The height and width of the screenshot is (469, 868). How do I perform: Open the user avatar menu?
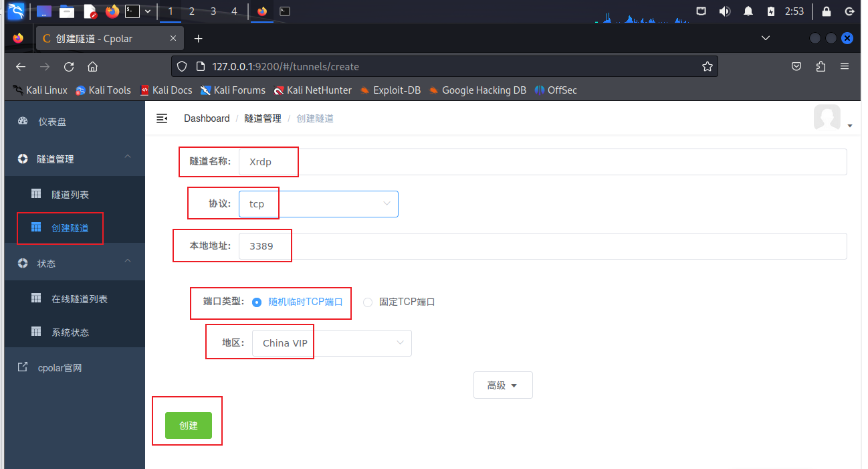pyautogui.click(x=833, y=118)
